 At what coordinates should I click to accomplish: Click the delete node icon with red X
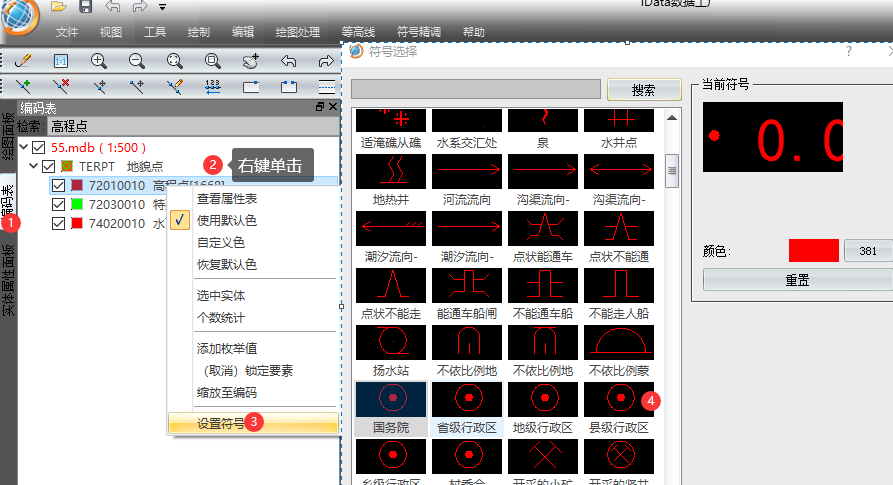tap(61, 86)
